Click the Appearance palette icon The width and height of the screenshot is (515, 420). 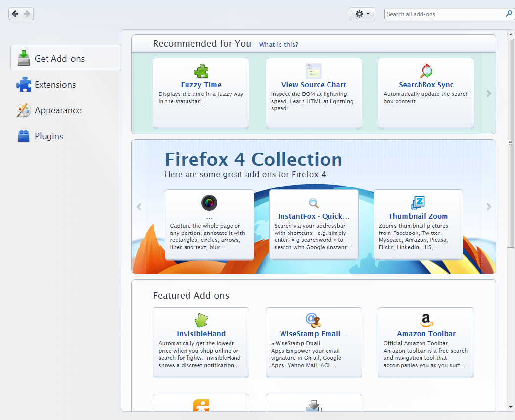pyautogui.click(x=24, y=110)
